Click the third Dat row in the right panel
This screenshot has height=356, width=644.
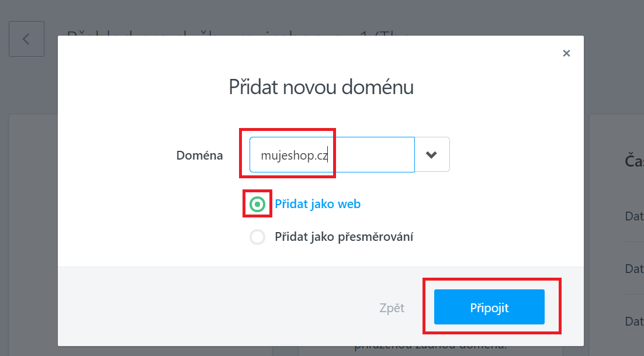coord(633,321)
